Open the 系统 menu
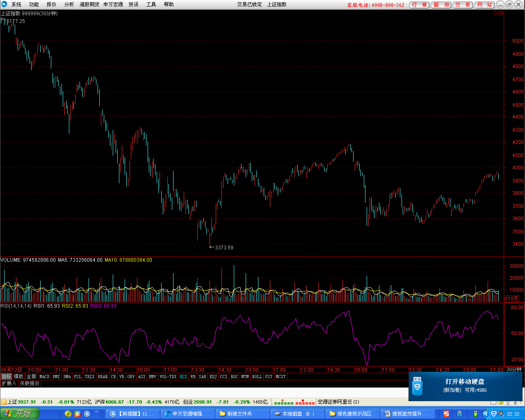This screenshot has width=525, height=420. 16,5
